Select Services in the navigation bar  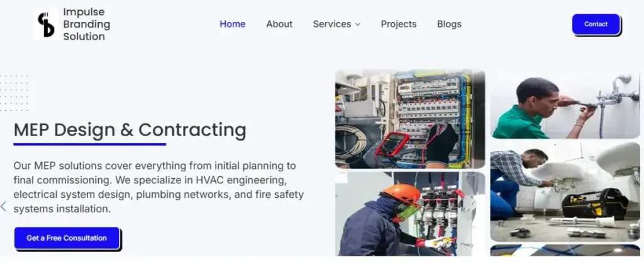tap(331, 24)
